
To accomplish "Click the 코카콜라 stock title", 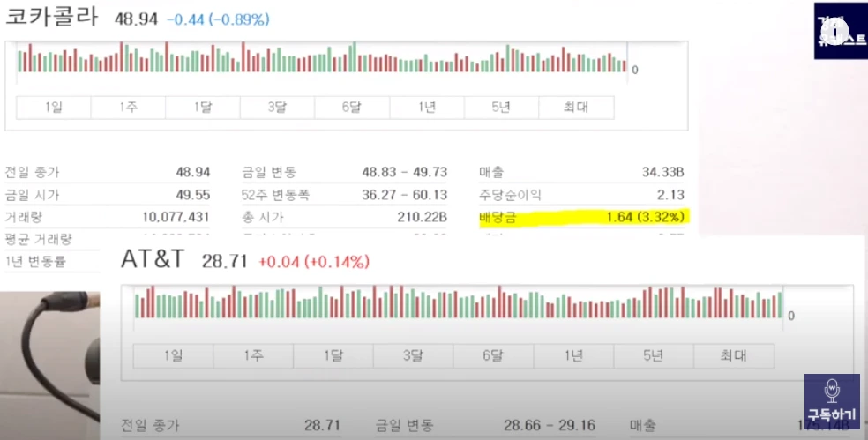I will point(51,17).
